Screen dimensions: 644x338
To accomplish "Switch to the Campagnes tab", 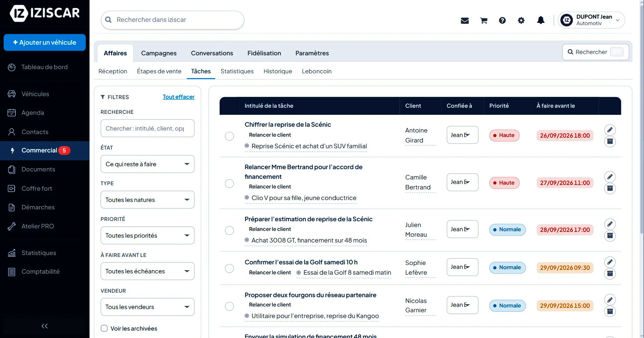I will (159, 53).
